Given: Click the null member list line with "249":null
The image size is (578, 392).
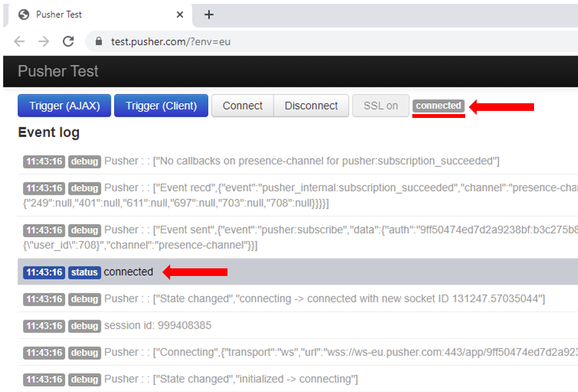Looking at the screenshot, I should pyautogui.click(x=176, y=203).
